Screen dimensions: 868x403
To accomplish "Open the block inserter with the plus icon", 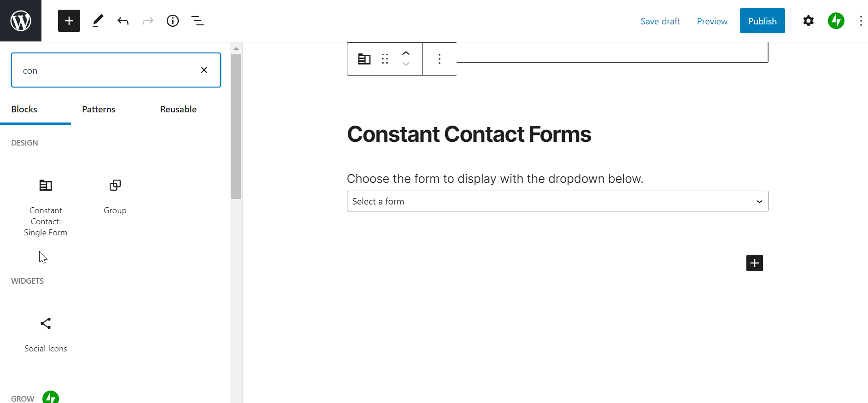I will click(69, 21).
